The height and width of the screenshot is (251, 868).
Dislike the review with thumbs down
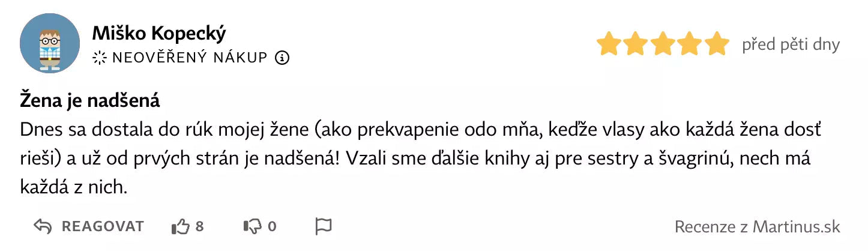tap(252, 226)
